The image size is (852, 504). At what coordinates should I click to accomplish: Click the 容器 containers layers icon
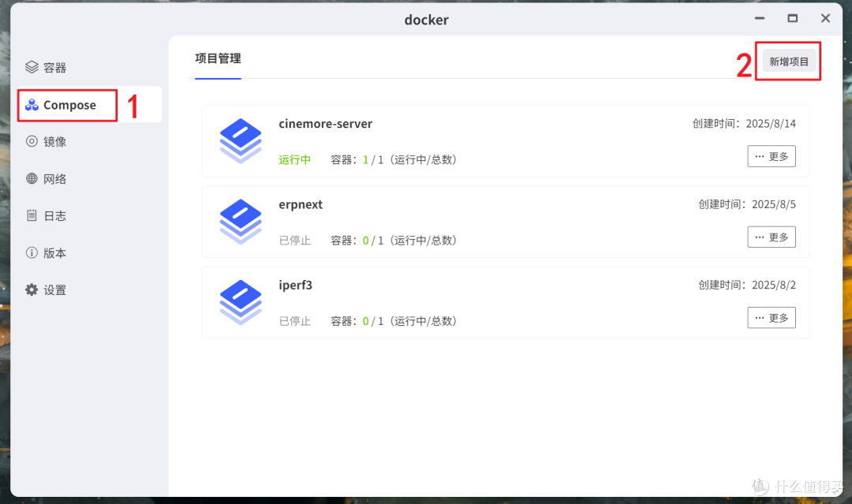[x=32, y=68]
